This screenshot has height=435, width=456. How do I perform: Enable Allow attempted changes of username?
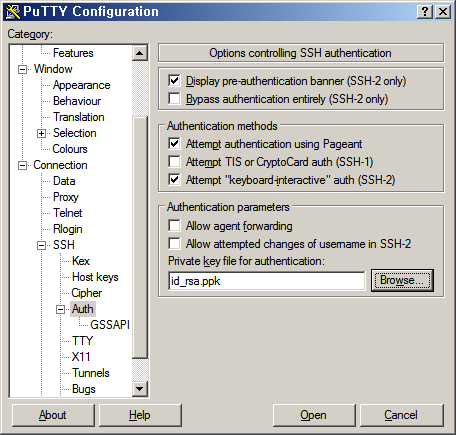[175, 244]
